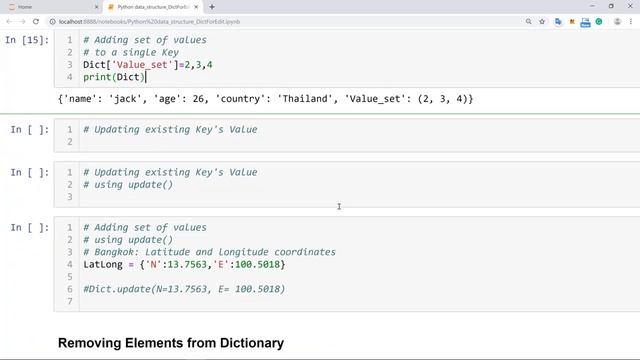Click the Bangkok Latitude and Longitude comment
This screenshot has height=360, width=640.
click(209, 252)
